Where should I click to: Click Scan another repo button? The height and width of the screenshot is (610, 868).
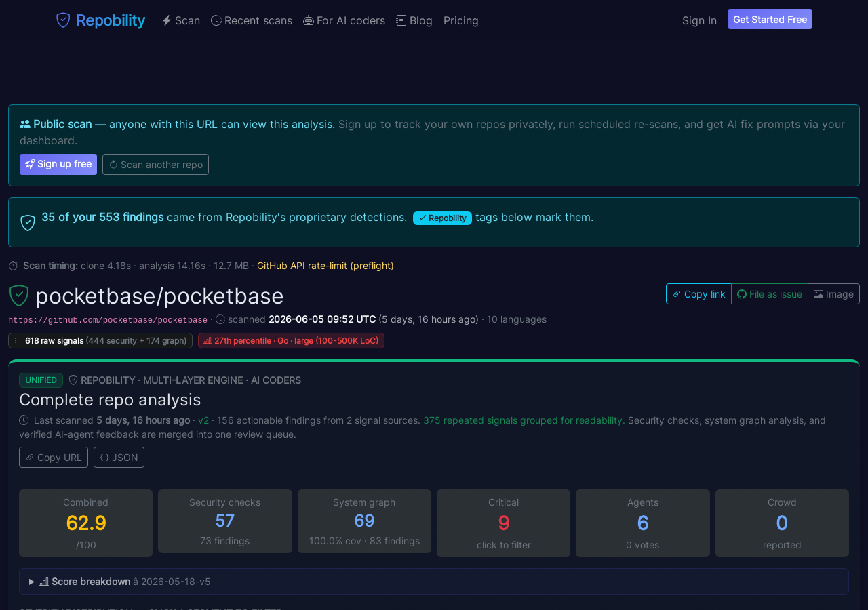click(x=155, y=164)
